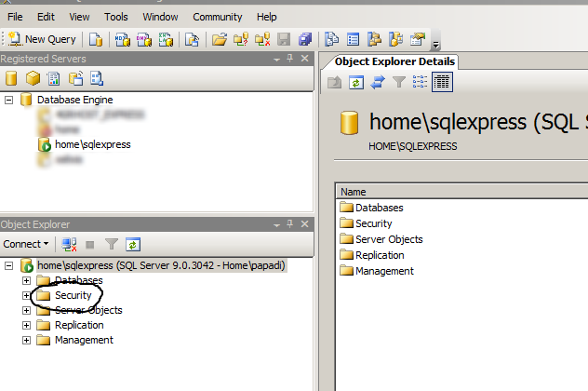Open the Edit menu
The height and width of the screenshot is (391, 588).
point(46,17)
